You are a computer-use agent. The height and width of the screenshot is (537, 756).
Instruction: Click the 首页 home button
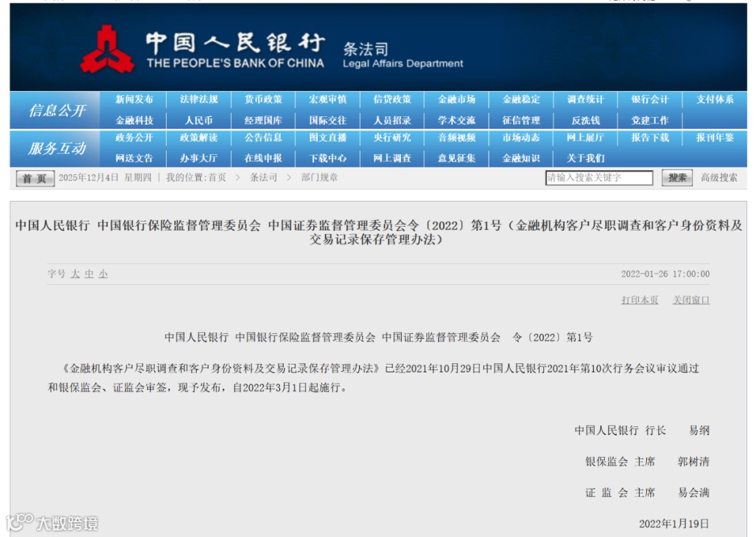(x=35, y=179)
